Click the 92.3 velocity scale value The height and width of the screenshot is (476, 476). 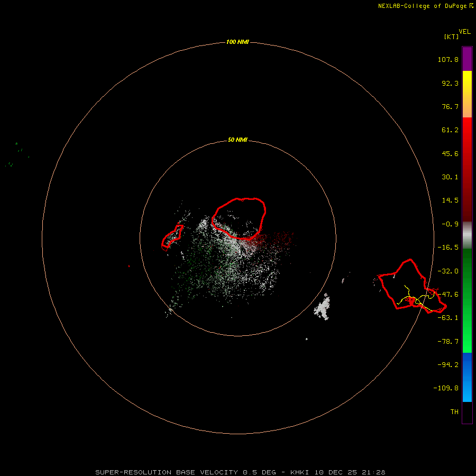pos(450,83)
